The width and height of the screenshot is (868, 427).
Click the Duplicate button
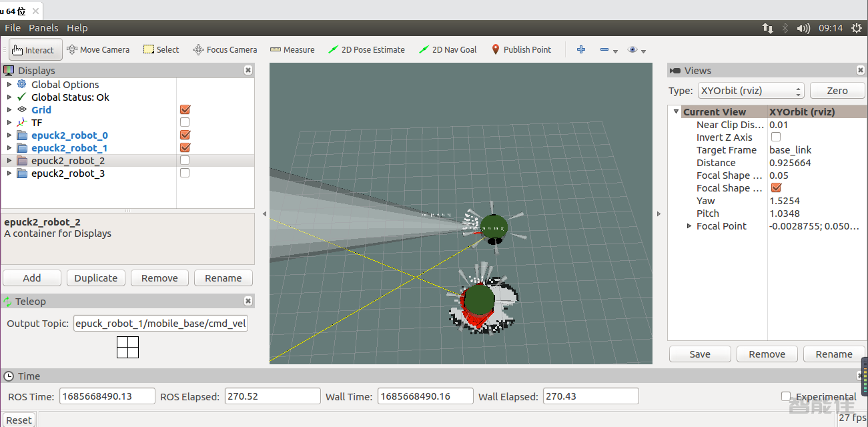pyautogui.click(x=95, y=278)
